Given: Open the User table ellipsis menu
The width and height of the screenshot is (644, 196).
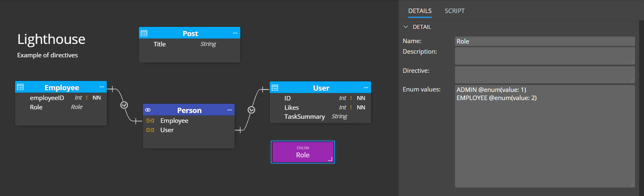Looking at the screenshot, I should click(x=366, y=87).
